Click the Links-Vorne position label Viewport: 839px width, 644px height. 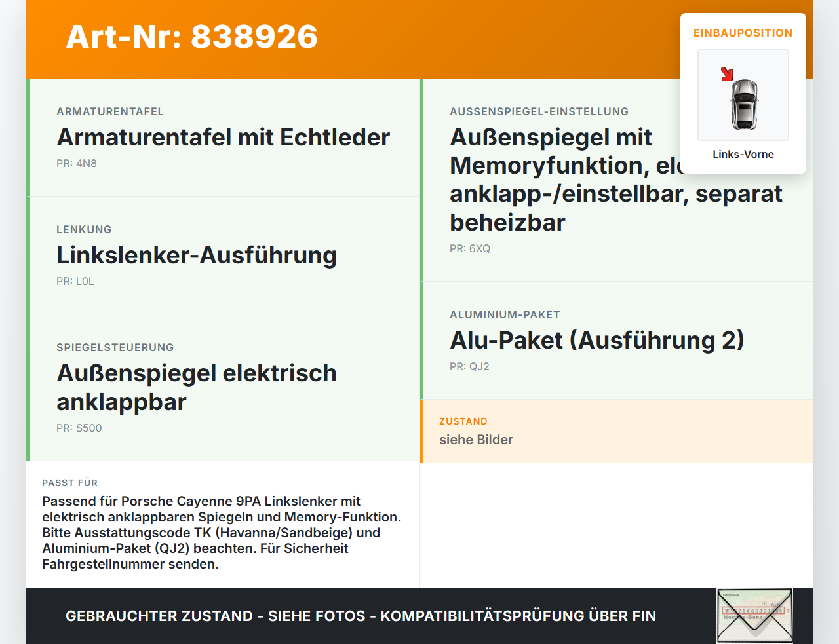point(743,154)
